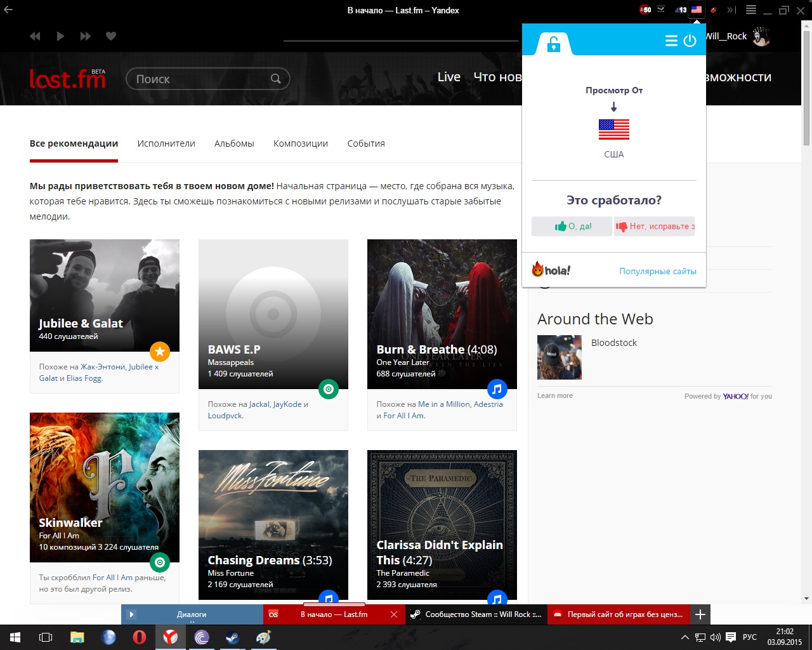The height and width of the screenshot is (650, 812).
Task: Click the search magnifier icon
Action: [x=275, y=79]
